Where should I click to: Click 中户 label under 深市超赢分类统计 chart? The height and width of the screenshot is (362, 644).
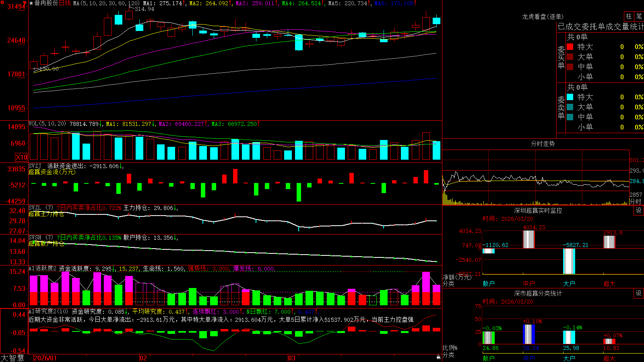pos(529,358)
